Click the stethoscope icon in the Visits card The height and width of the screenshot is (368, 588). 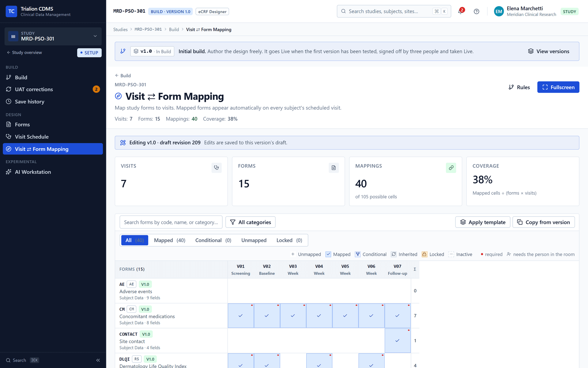click(217, 168)
